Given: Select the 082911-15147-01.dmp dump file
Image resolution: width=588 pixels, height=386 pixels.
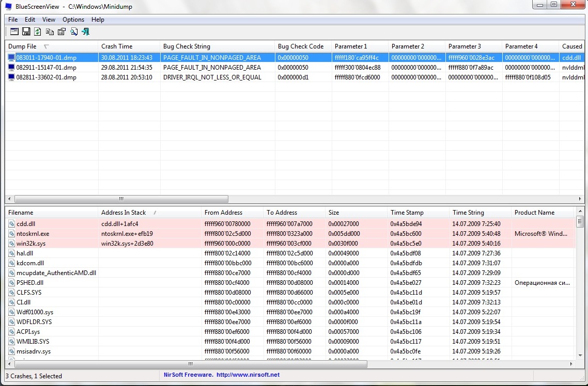Looking at the screenshot, I should pyautogui.click(x=46, y=68).
